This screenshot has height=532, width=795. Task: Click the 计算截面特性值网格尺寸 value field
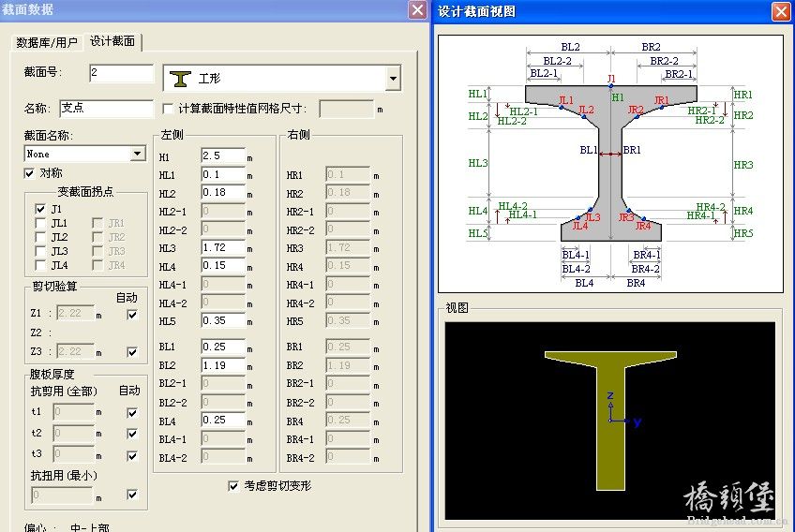coord(346,109)
